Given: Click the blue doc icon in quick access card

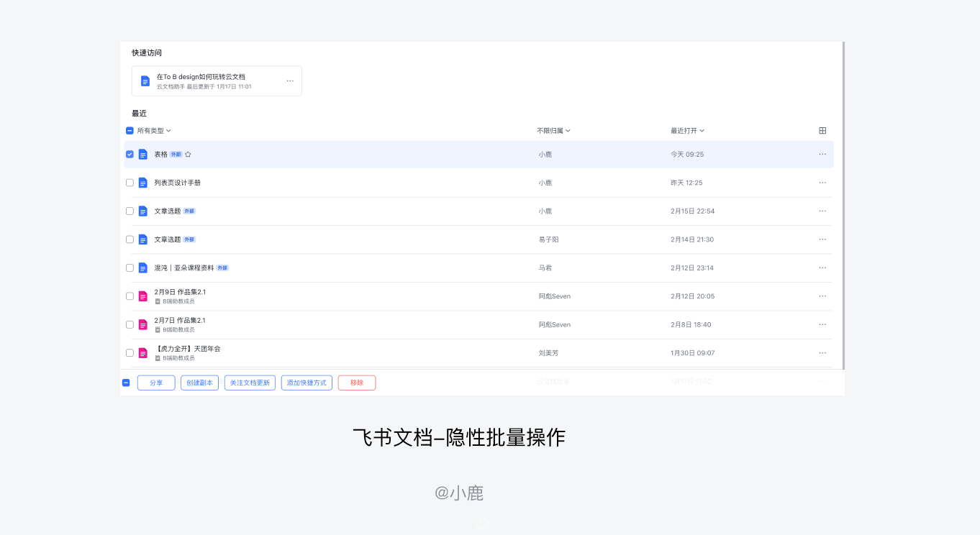Looking at the screenshot, I should coord(145,81).
